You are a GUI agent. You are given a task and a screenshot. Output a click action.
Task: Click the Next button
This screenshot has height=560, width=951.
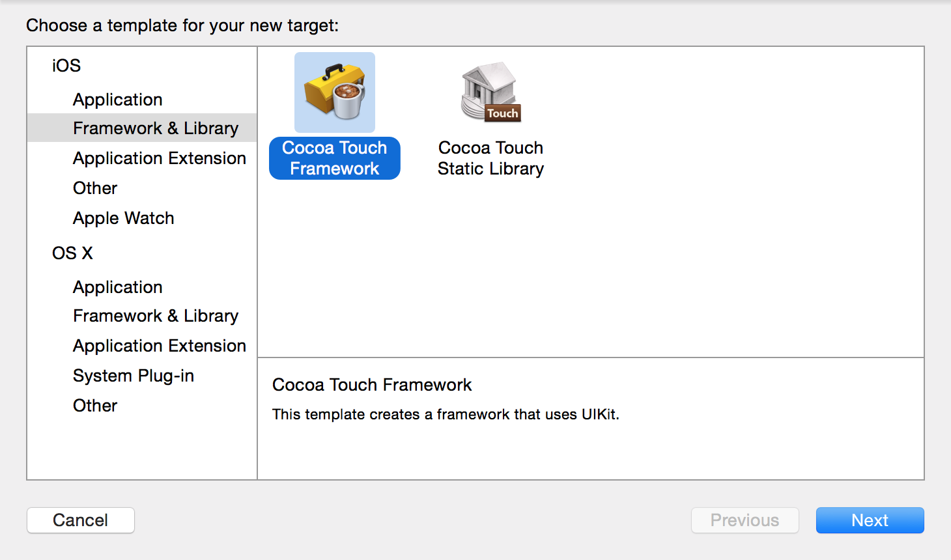(870, 520)
